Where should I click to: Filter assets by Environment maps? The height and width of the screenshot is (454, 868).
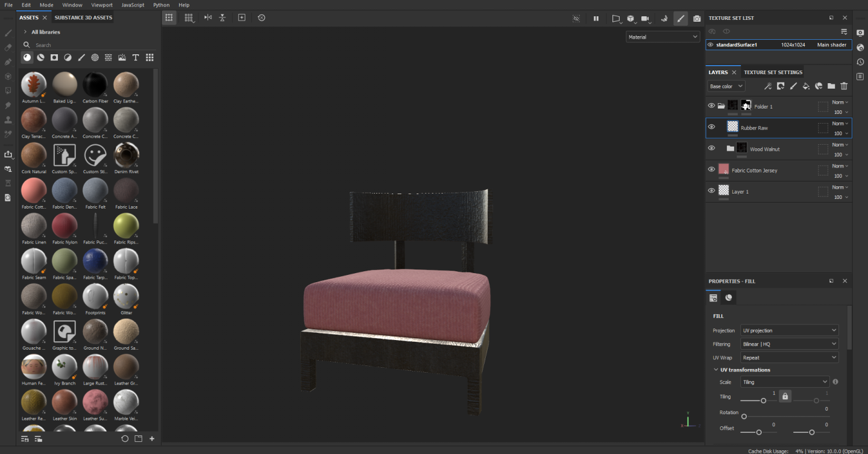[122, 57]
